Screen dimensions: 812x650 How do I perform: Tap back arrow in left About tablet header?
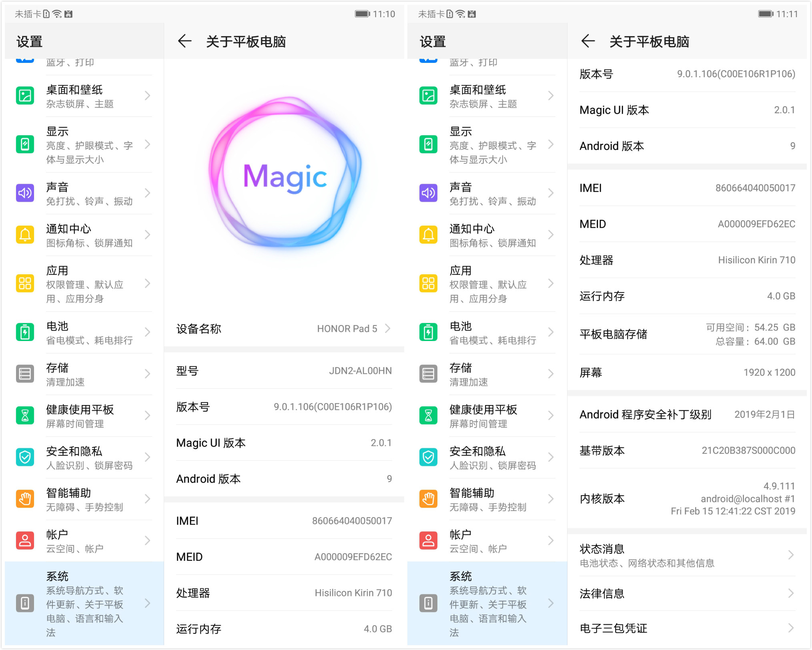pos(184,41)
